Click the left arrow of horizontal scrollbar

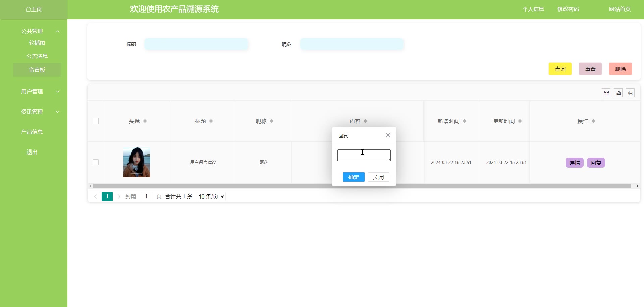point(90,186)
